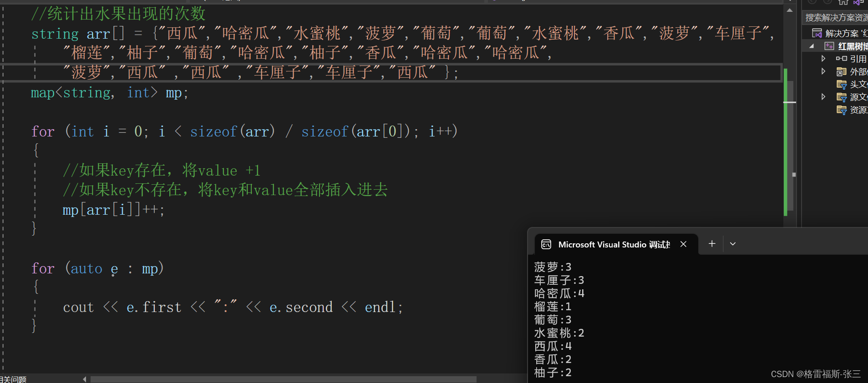Image resolution: width=868 pixels, height=383 pixels.
Task: Click console output line 水蜜桃:2
Action: coord(559,333)
